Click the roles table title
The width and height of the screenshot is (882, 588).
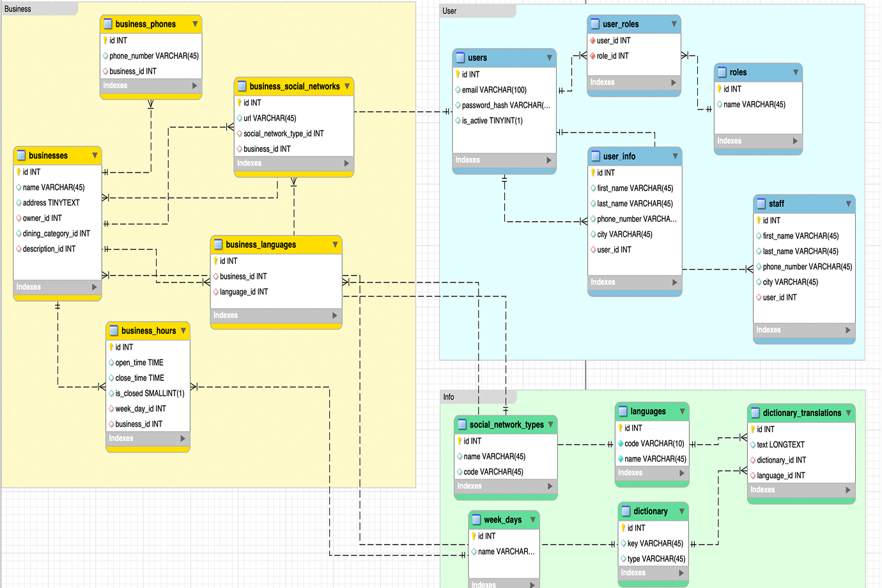tap(738, 72)
